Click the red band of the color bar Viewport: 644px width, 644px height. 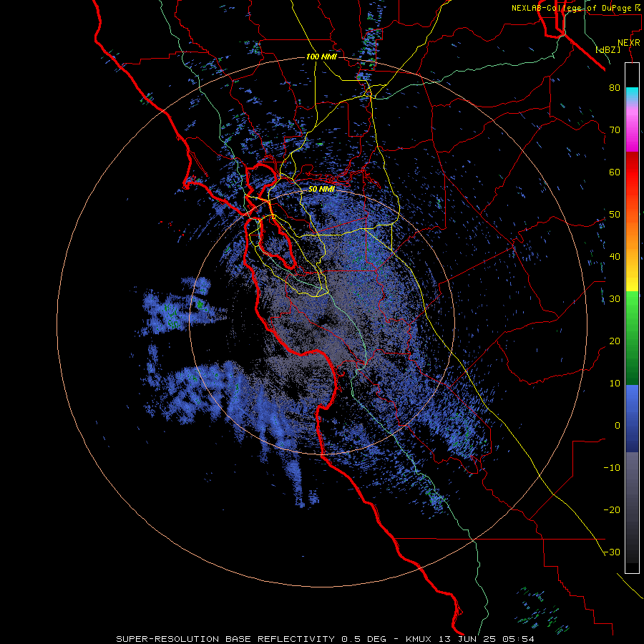coord(632,172)
